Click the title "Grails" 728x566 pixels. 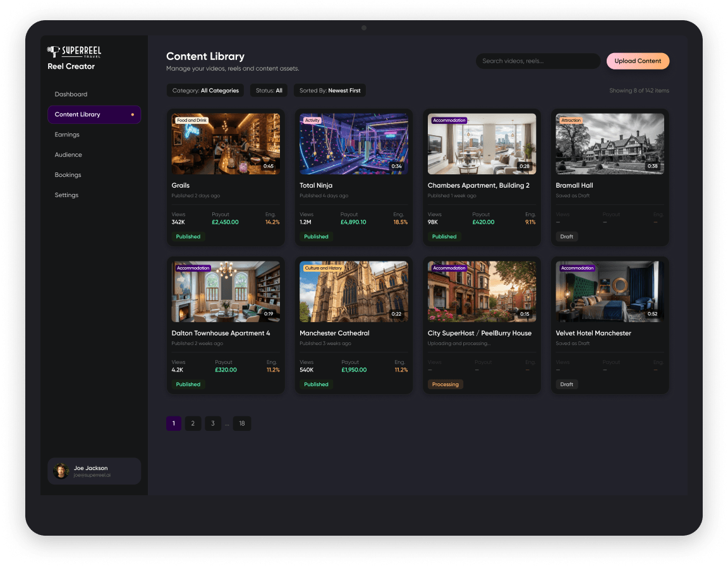coord(181,185)
